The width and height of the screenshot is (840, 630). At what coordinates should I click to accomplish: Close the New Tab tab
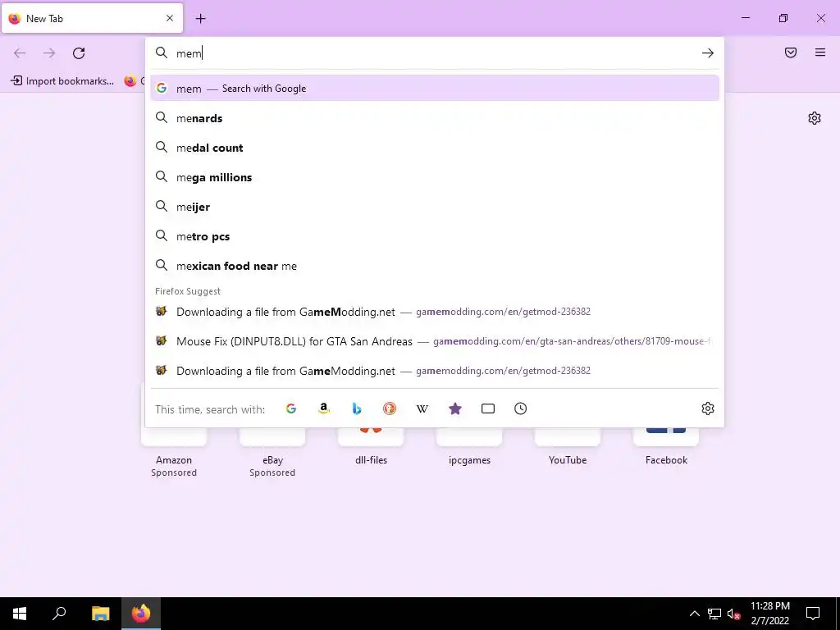point(170,18)
